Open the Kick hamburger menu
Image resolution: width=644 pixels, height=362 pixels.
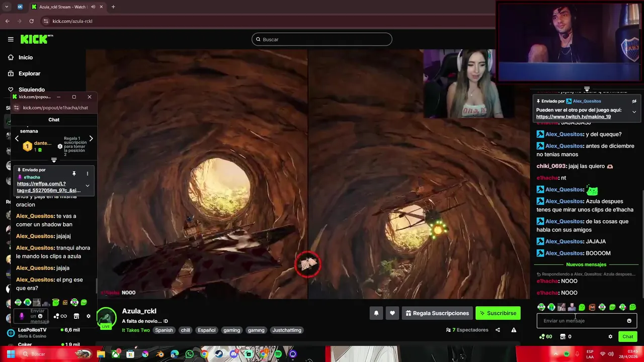11,39
